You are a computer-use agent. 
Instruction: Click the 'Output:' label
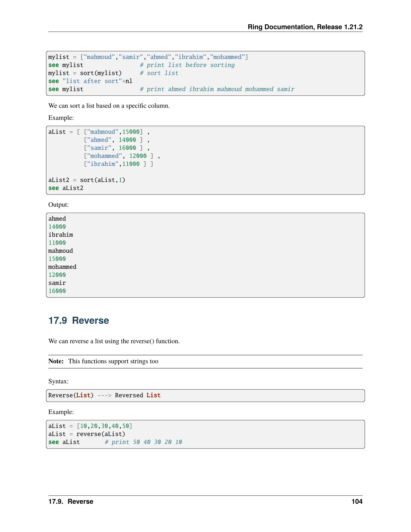(58, 205)
